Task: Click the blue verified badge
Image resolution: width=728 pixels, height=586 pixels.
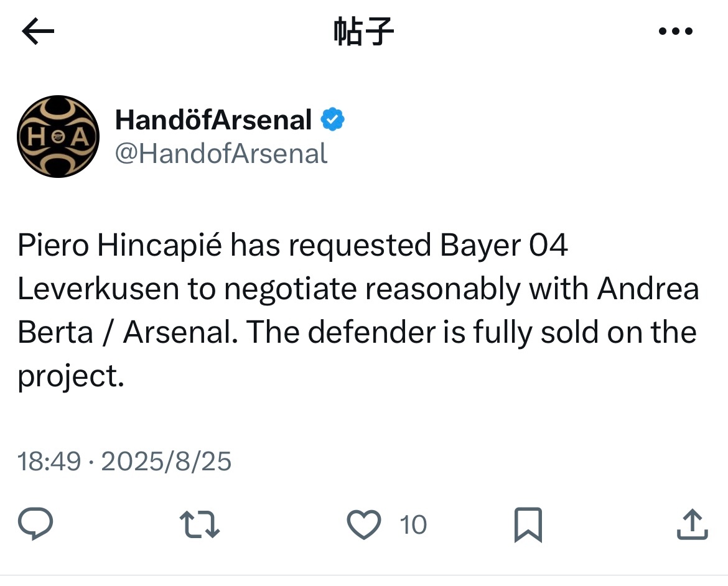Action: tap(332, 119)
